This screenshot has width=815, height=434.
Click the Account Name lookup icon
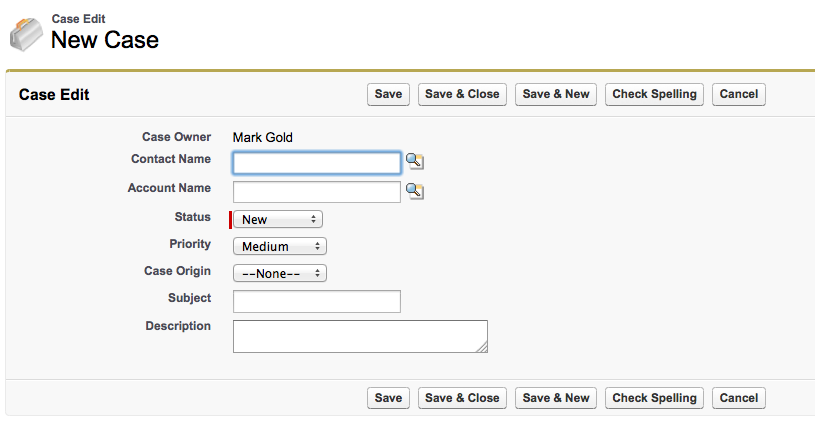point(415,191)
